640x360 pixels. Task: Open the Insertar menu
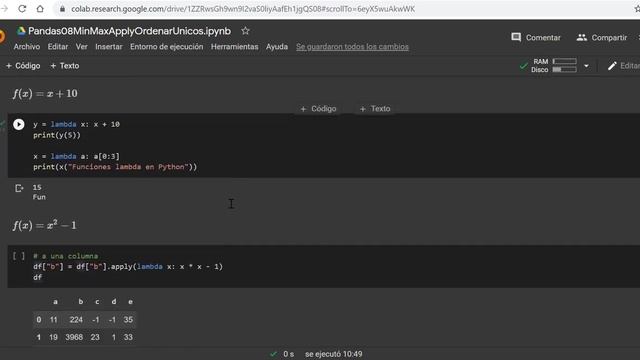pyautogui.click(x=109, y=47)
